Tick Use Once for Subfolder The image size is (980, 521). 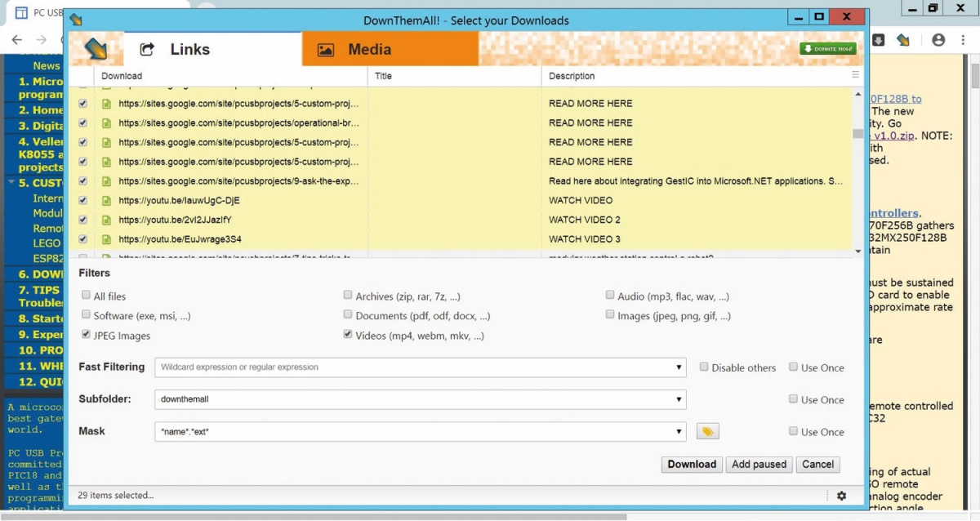coord(793,399)
